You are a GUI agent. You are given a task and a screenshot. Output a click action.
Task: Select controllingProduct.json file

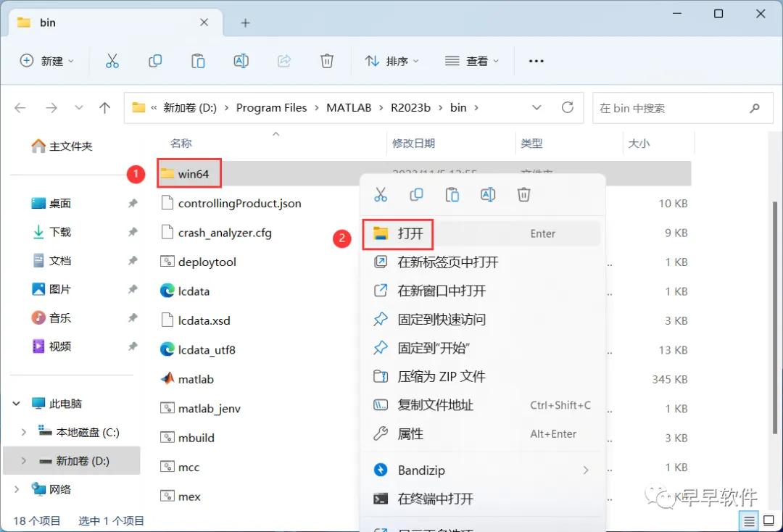coord(231,203)
